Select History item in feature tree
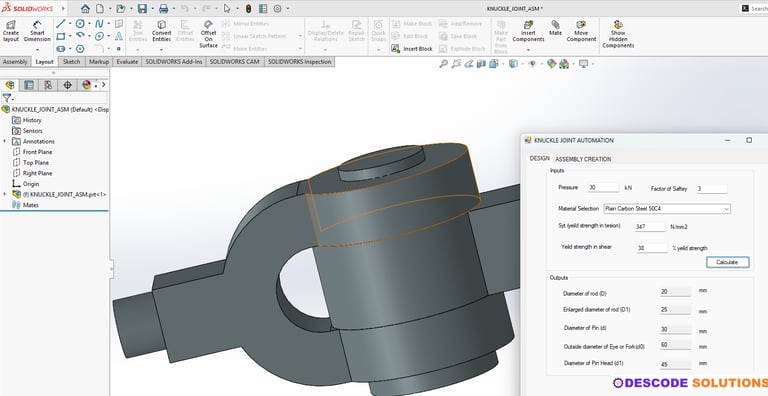 pos(32,120)
